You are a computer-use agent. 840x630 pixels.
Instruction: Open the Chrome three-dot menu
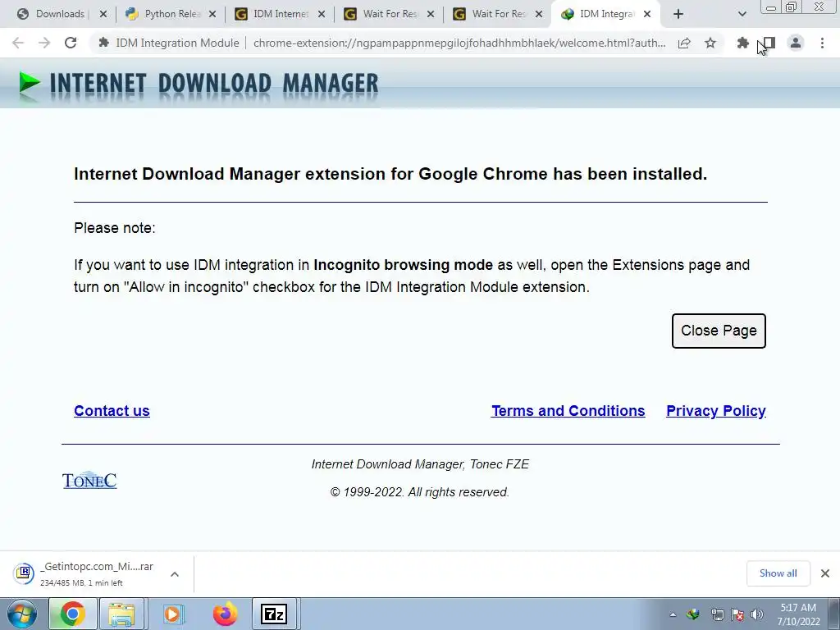822,43
